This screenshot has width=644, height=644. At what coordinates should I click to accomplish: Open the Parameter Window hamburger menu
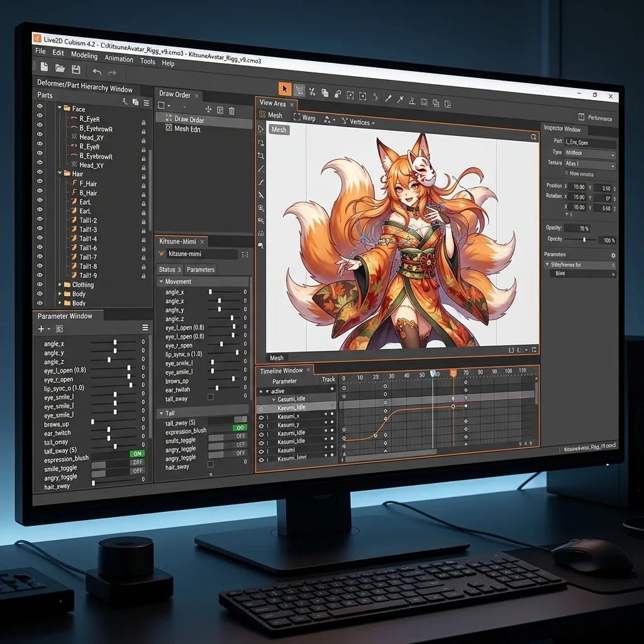145,328
